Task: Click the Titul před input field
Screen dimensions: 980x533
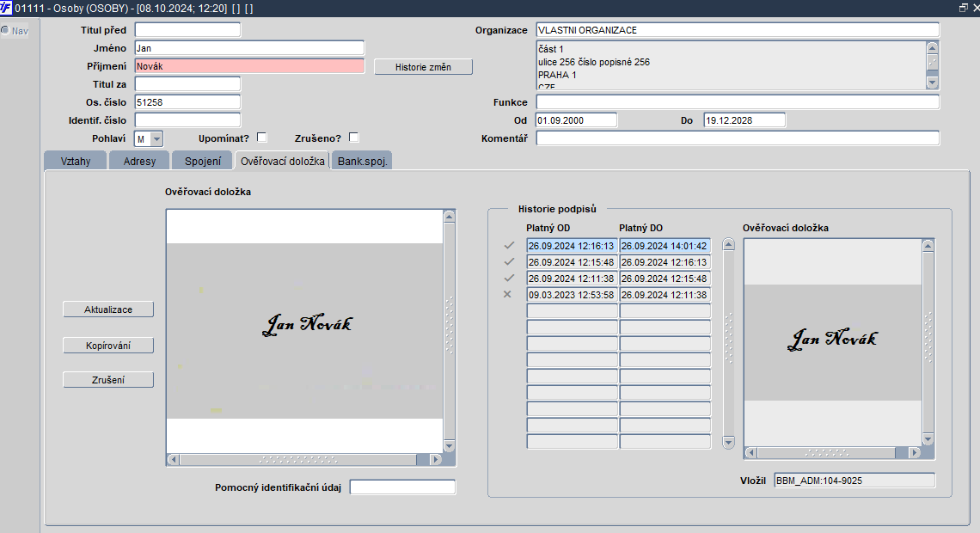Action: click(187, 30)
